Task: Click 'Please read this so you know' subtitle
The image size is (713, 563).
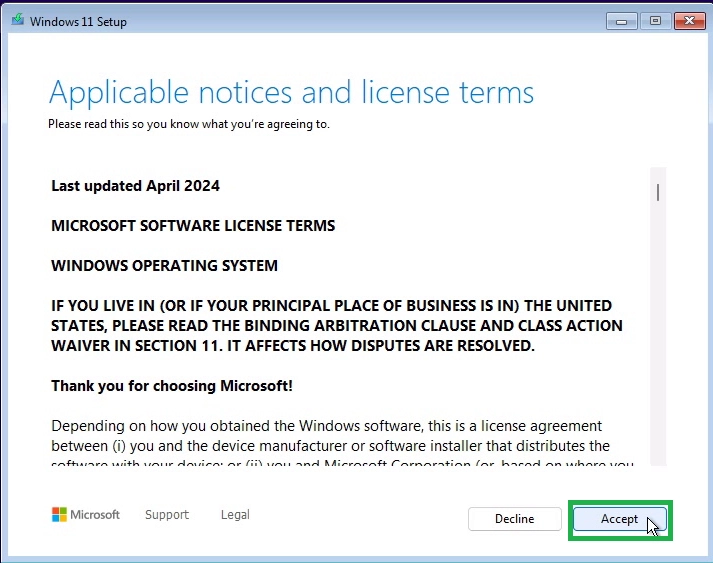Action: pyautogui.click(x=189, y=124)
